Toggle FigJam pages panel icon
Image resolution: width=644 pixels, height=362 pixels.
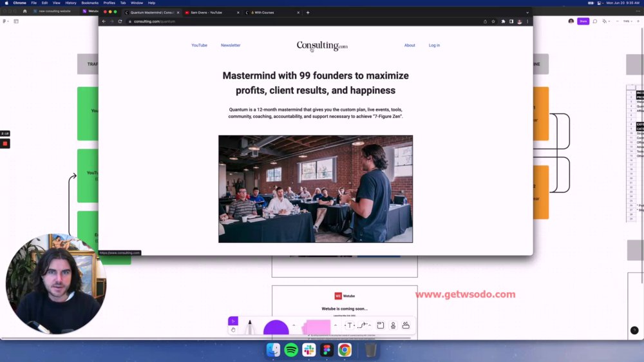[16, 21]
